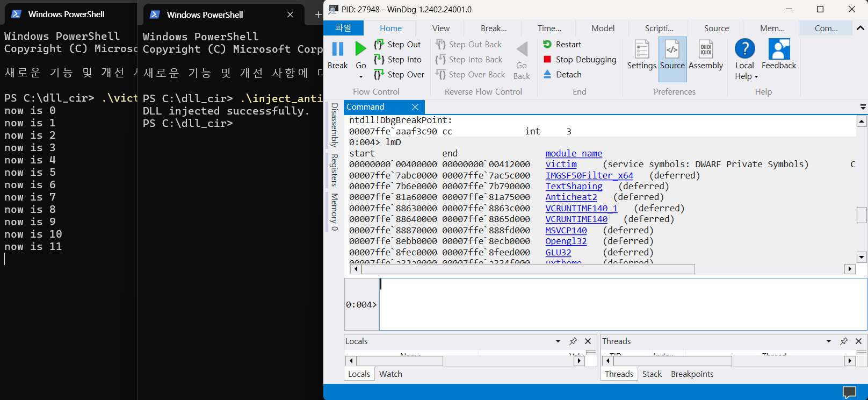Screen dimensions: 868x400
Task: Expand the Local Help dropdown
Action: click(x=756, y=77)
